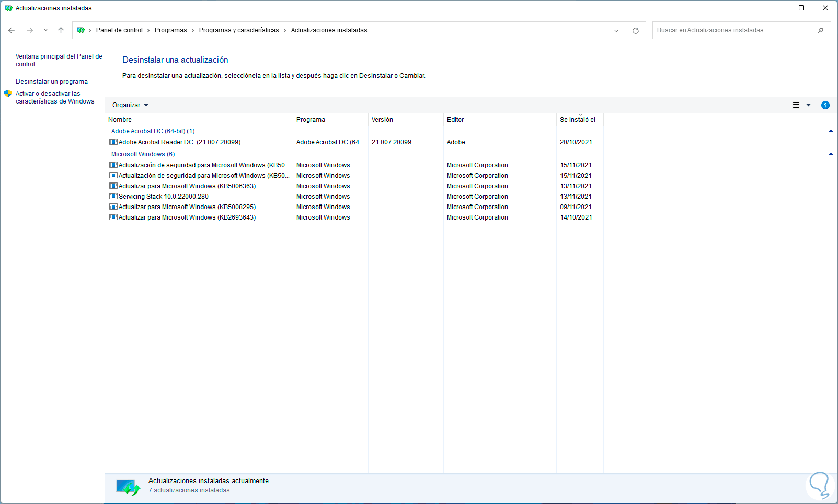
Task: Click the icon of the KB5006363 update
Action: point(113,186)
